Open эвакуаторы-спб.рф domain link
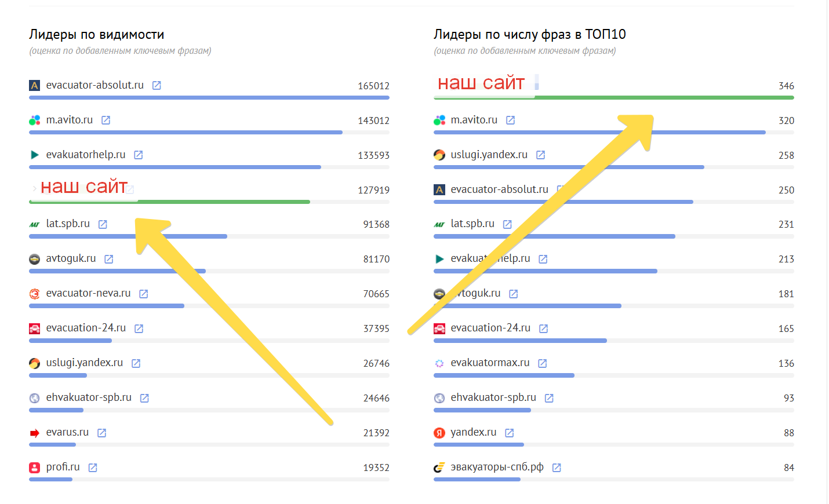 pos(497,467)
